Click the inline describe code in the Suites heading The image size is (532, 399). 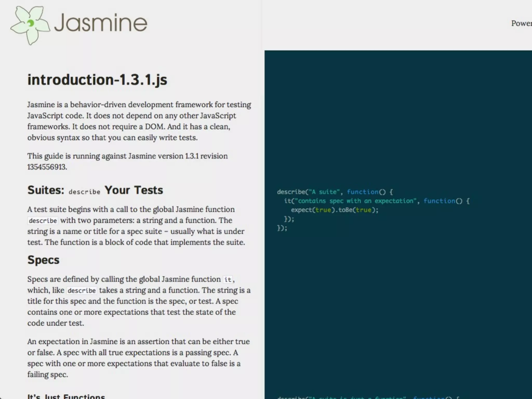[84, 192]
